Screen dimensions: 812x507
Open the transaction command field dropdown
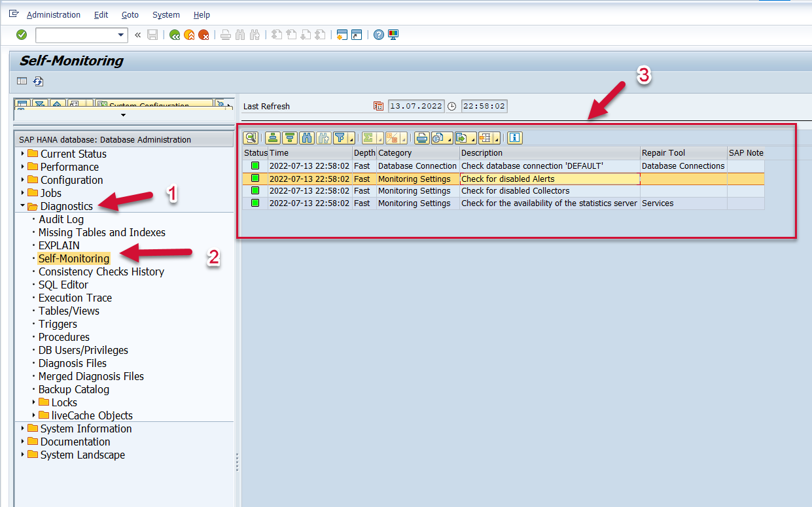(121, 35)
